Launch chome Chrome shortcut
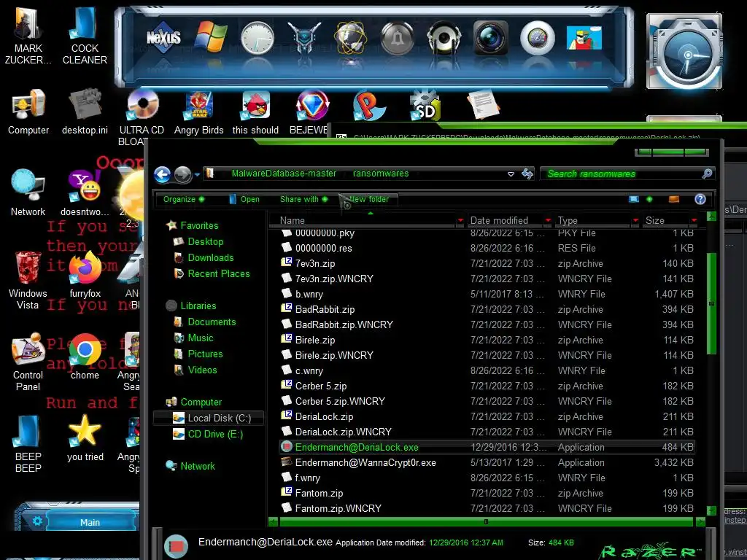747x560 pixels. [85, 356]
